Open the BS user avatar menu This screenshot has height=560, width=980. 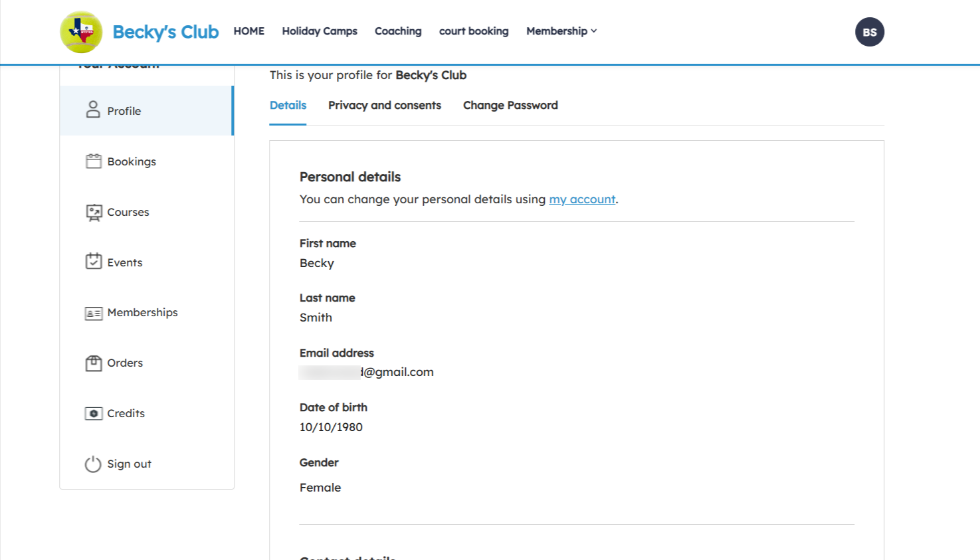pos(869,32)
